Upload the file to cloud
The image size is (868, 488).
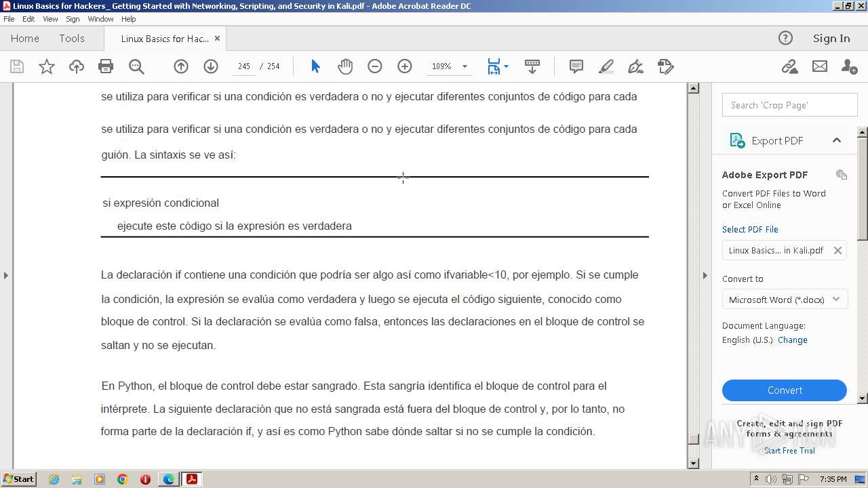click(x=77, y=66)
